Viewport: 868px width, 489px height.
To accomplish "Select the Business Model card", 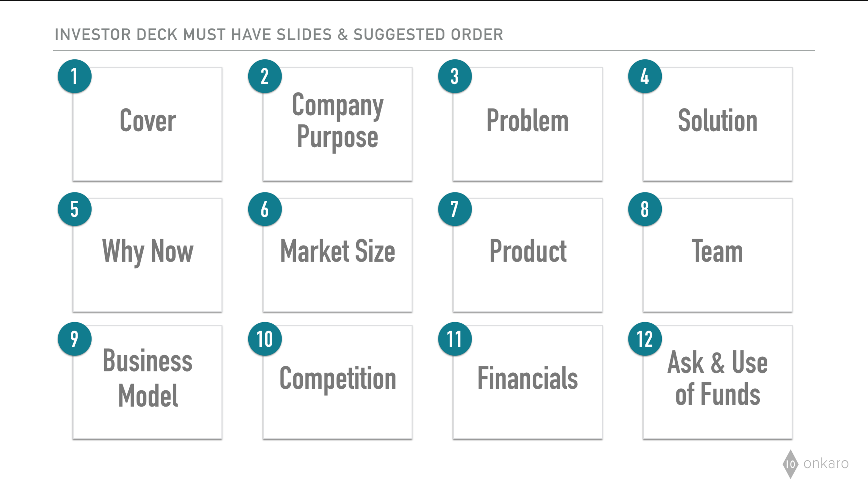I will click(x=147, y=382).
